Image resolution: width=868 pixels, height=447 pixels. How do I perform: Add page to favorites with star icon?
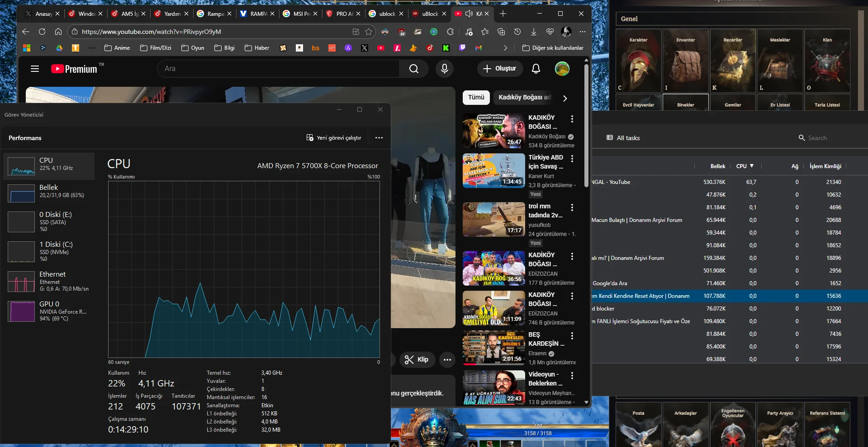369,32
